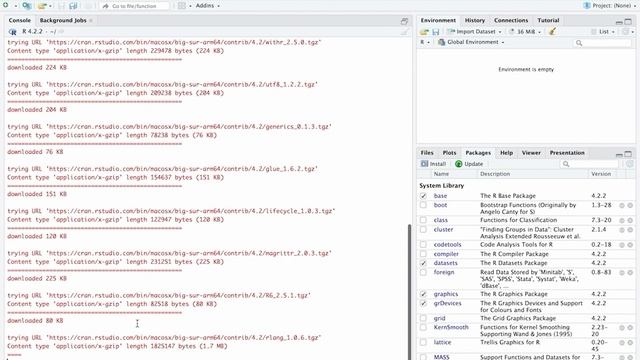The image size is (640, 360).
Task: Clear objects with the broom icon
Action: point(552,31)
